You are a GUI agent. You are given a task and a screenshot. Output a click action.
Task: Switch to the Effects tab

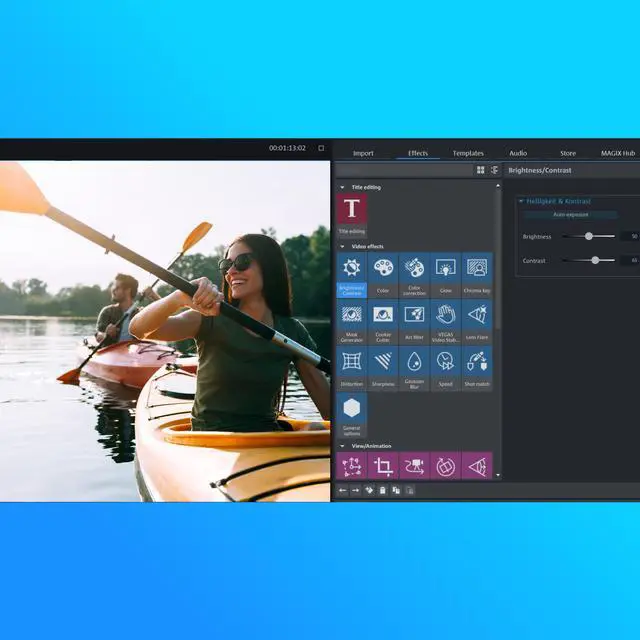418,153
